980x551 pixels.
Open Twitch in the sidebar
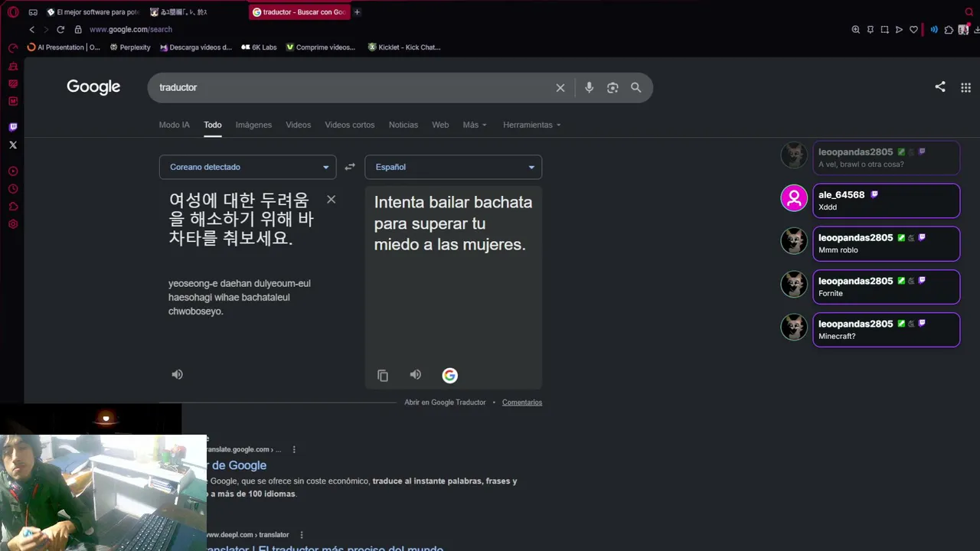pos(13,127)
